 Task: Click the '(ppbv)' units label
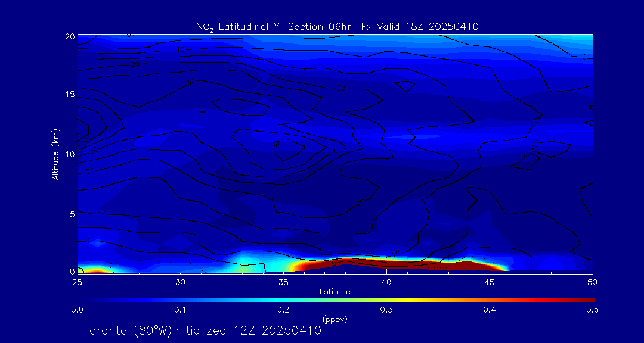pos(335,320)
